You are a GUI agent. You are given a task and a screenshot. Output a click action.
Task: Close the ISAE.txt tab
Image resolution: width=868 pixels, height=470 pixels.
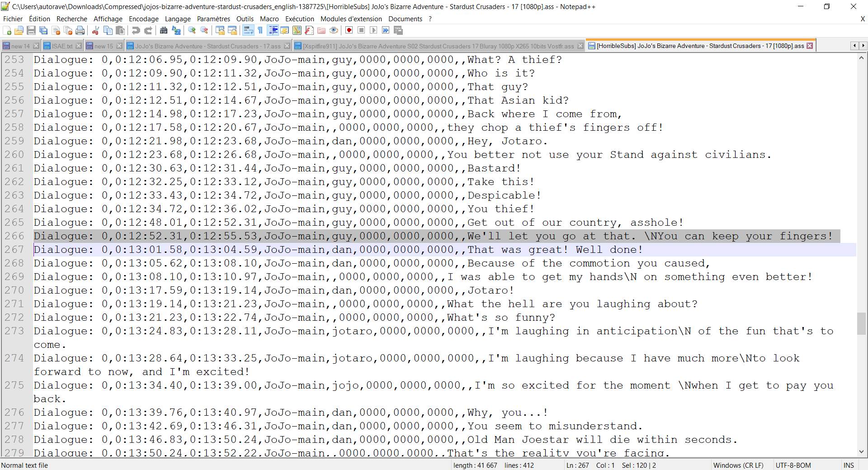tap(79, 46)
